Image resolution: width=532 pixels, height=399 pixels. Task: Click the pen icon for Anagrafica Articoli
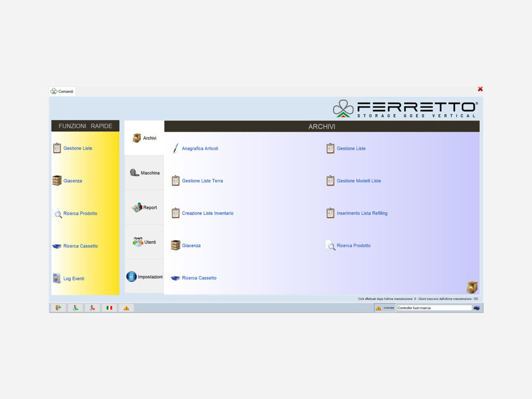176,148
